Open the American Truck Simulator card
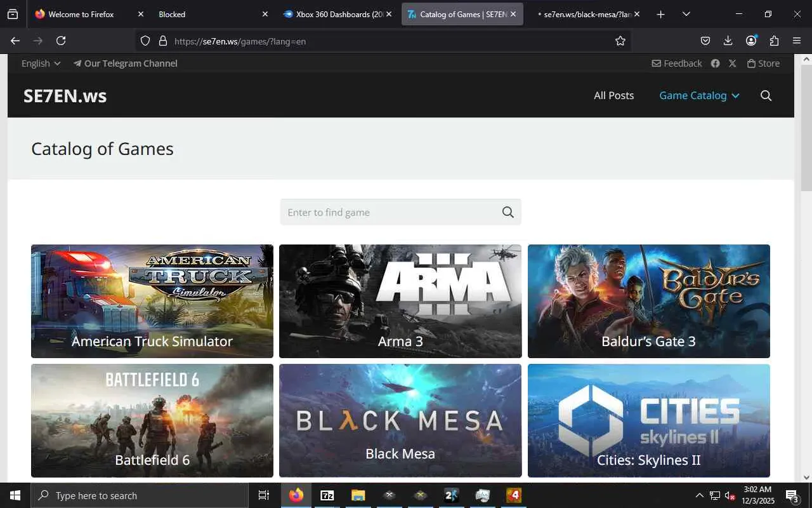 (x=152, y=301)
